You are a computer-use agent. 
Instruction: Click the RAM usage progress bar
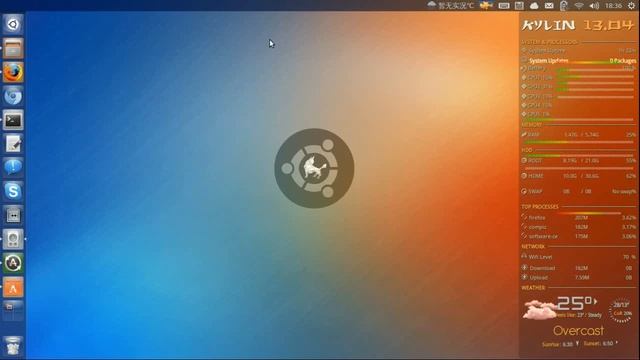click(578, 142)
